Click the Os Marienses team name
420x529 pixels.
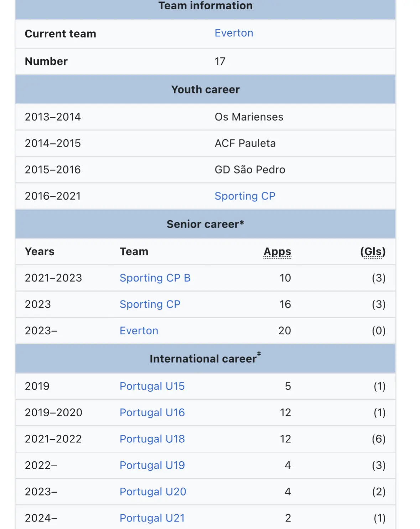coord(249,117)
